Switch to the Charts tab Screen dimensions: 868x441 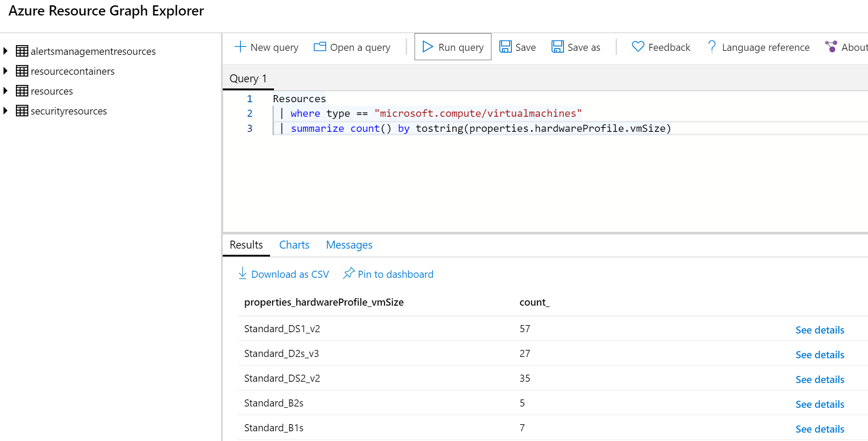(x=294, y=245)
